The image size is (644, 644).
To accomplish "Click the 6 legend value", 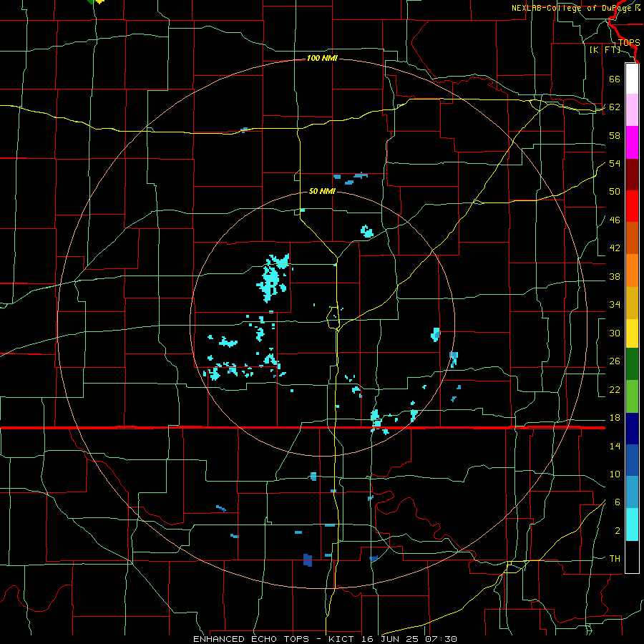I will (x=617, y=502).
